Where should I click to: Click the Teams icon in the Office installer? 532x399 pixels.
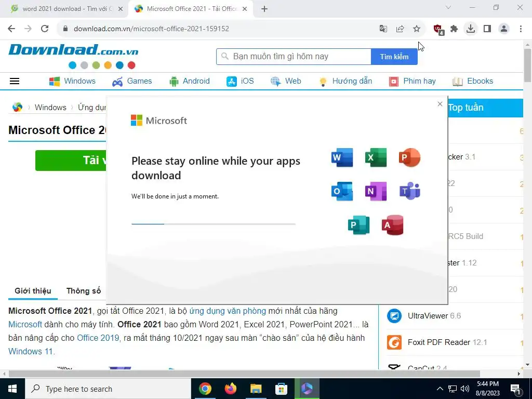409,191
